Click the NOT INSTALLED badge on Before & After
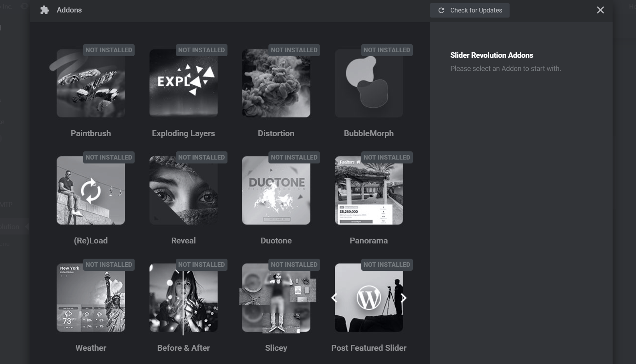 [x=201, y=265]
